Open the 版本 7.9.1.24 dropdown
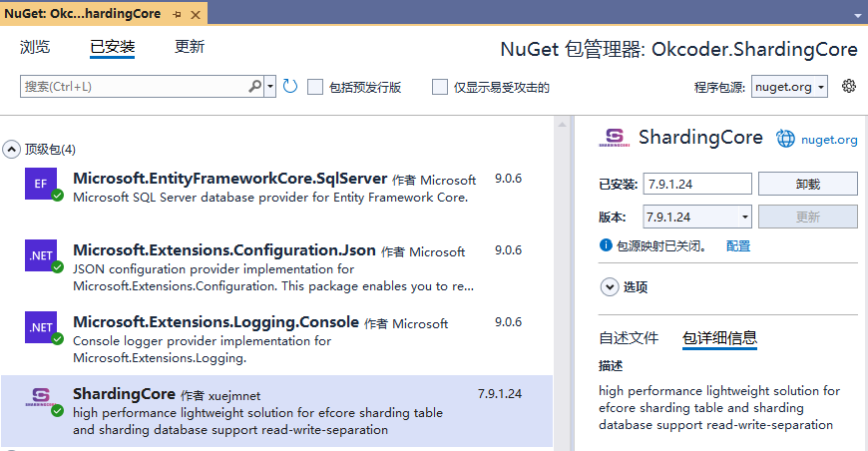868x451 pixels. click(x=697, y=217)
